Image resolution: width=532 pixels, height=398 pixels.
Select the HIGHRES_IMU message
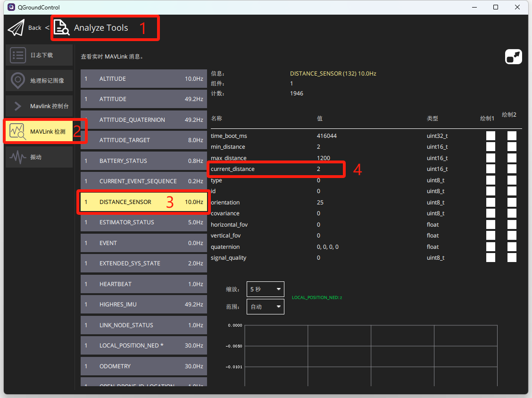point(143,305)
